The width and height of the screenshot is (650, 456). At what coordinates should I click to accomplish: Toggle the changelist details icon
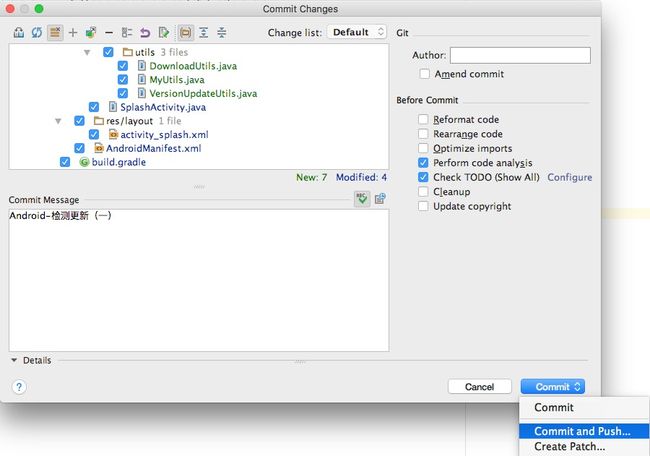tap(55, 32)
